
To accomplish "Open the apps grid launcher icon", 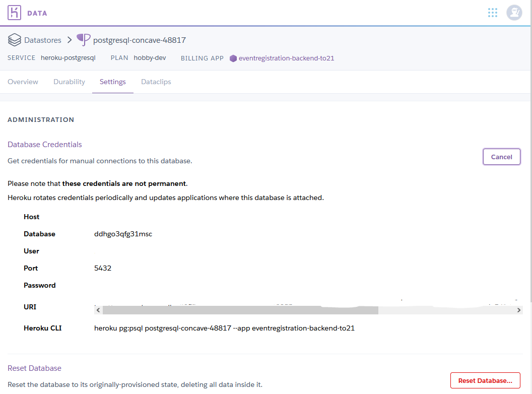I will (493, 13).
